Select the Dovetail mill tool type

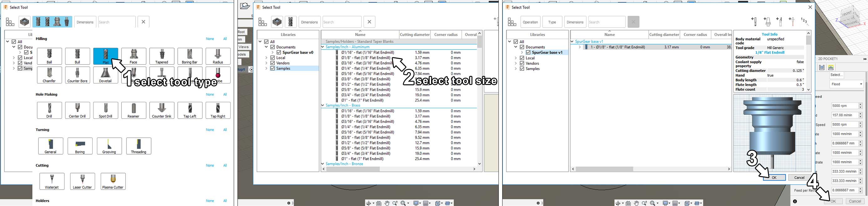click(105, 75)
